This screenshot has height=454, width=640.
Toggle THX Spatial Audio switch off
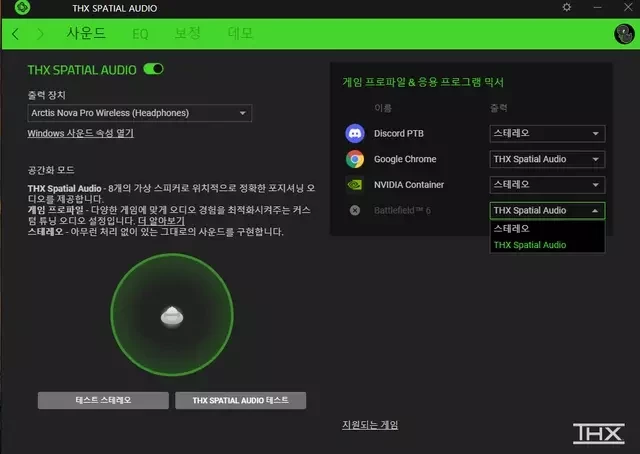[x=153, y=69]
